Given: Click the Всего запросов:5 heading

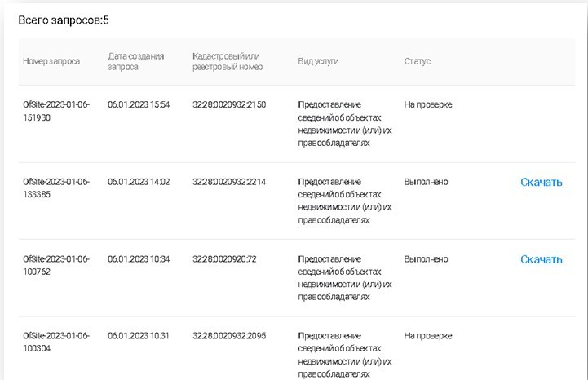Looking at the screenshot, I should pos(64,19).
